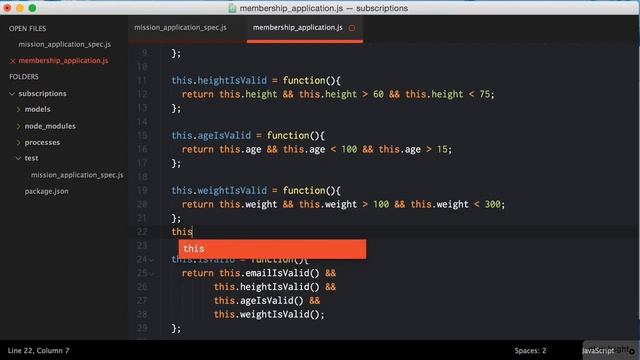Click the test folder label
The image size is (640, 360).
pos(31,158)
